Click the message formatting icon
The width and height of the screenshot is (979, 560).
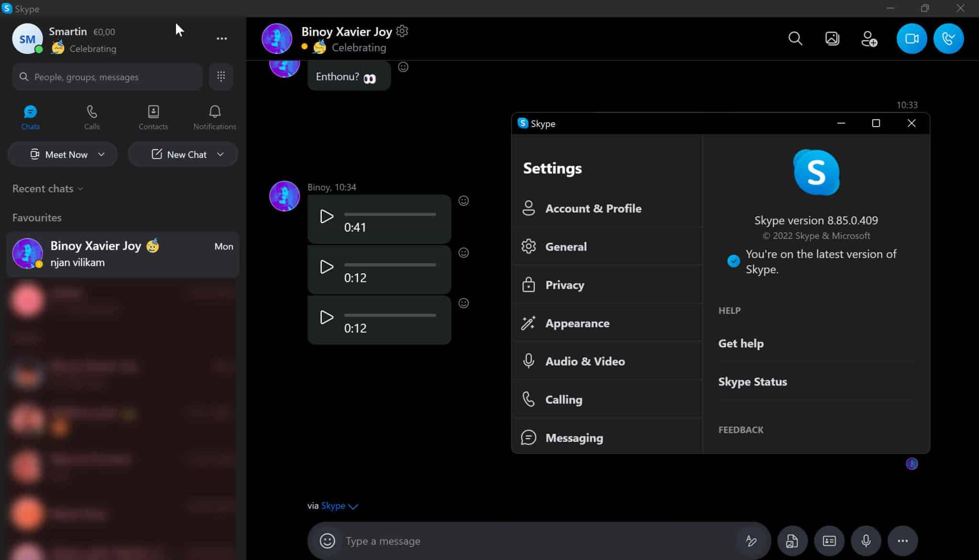pos(751,541)
